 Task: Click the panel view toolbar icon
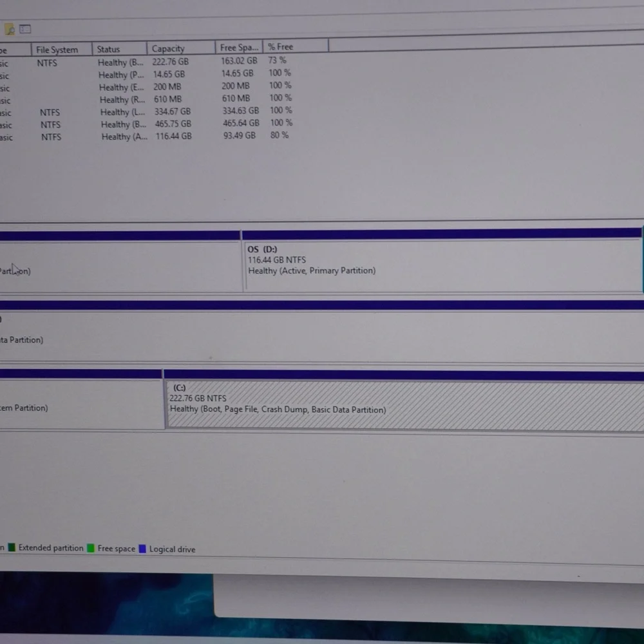click(25, 29)
